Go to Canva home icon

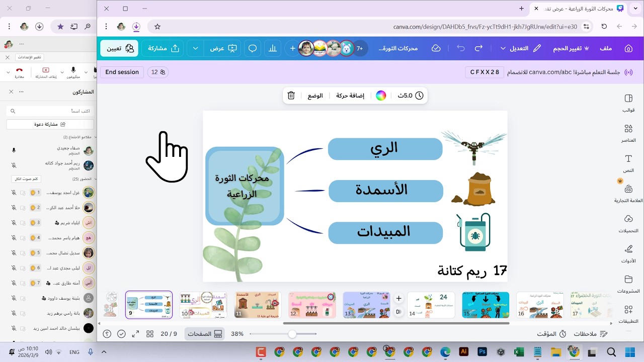coord(628,48)
